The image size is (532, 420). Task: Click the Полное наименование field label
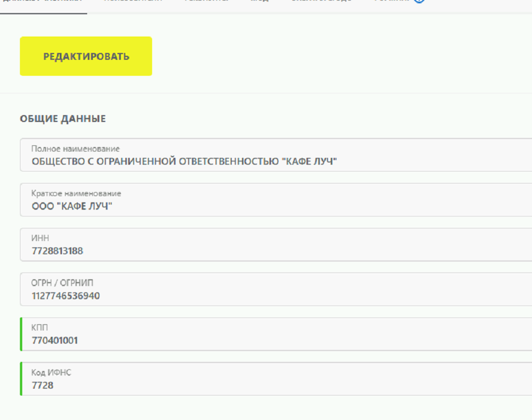(75, 149)
